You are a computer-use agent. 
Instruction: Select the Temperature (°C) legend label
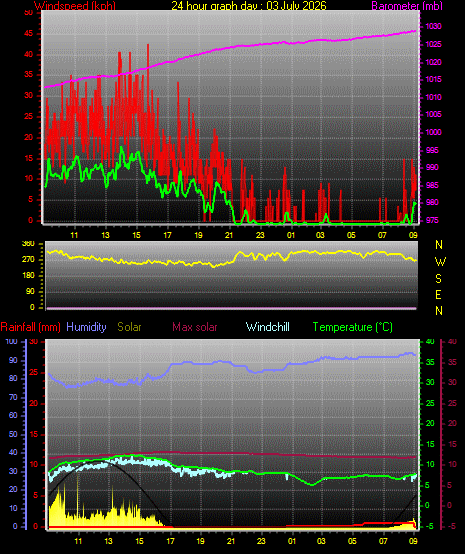click(x=353, y=327)
